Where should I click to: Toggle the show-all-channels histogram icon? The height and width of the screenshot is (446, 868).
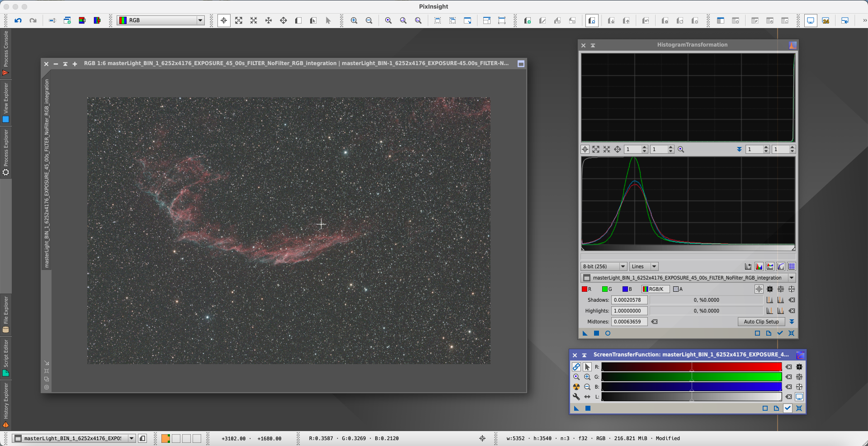pos(759,266)
